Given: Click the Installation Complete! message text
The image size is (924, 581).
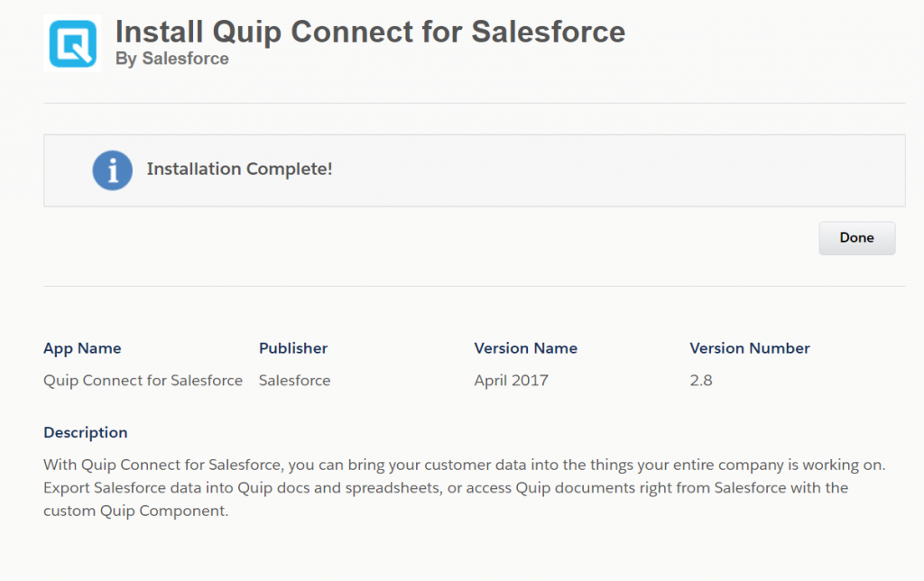Looking at the screenshot, I should [x=239, y=169].
